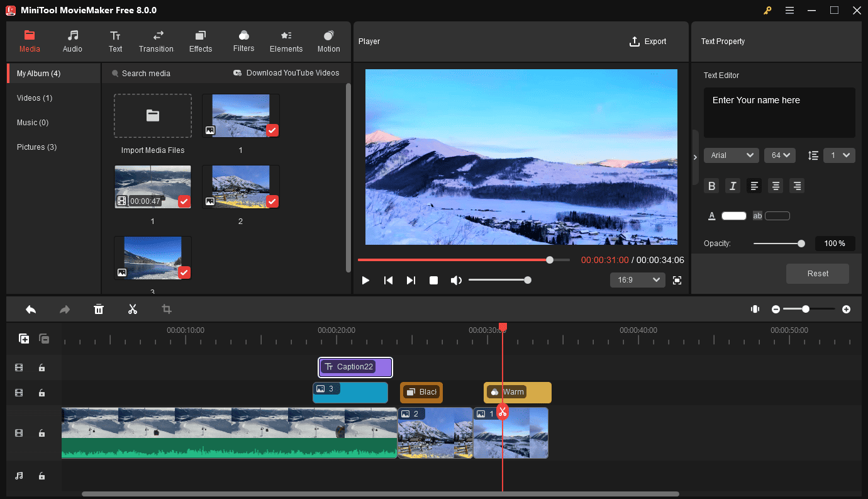The height and width of the screenshot is (499, 868).
Task: Open the Transition panel
Action: pos(156,41)
